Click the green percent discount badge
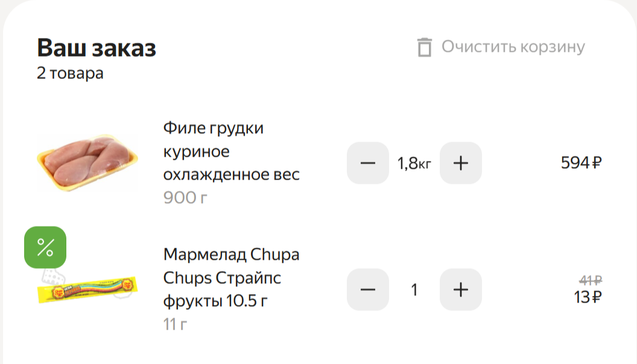Viewport: 637px width, 364px height. point(45,247)
